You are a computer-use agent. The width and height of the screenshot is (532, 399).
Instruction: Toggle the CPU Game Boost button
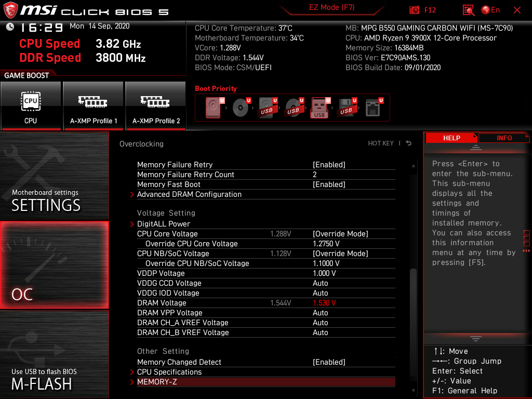[x=31, y=105]
